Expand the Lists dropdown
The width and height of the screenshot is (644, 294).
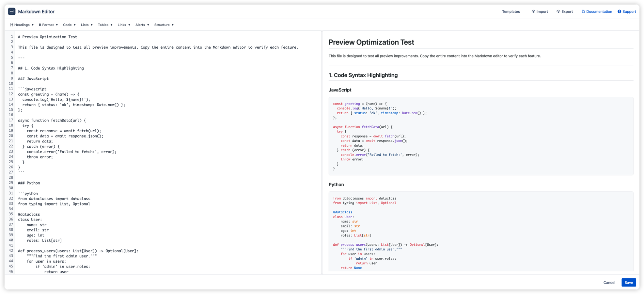(x=86, y=24)
